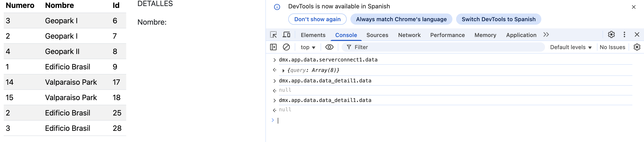Clear the console with the clear icon
644x142 pixels.
click(286, 47)
